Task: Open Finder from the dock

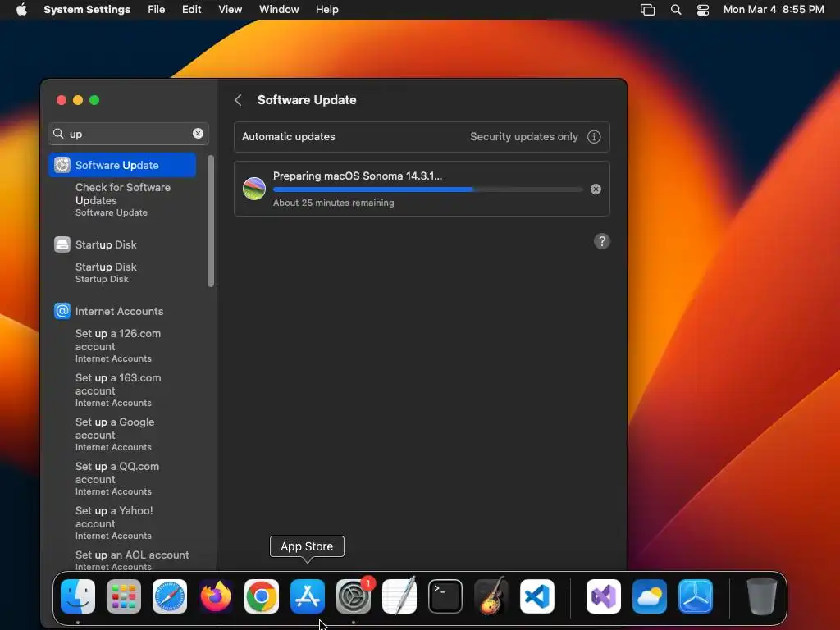Action: tap(78, 596)
